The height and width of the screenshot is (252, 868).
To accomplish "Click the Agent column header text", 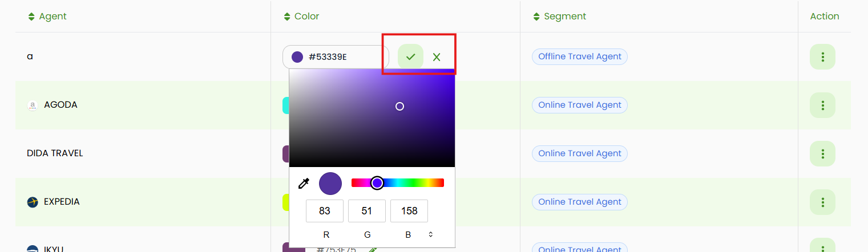I will pos(53,17).
